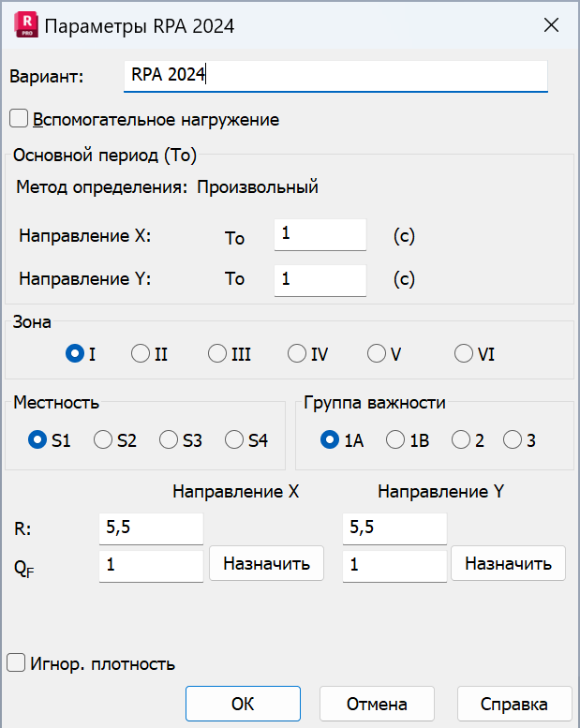The height and width of the screenshot is (728, 580).
Task: Enable the Вспомогательное нагружение checkbox
Action: (18, 119)
